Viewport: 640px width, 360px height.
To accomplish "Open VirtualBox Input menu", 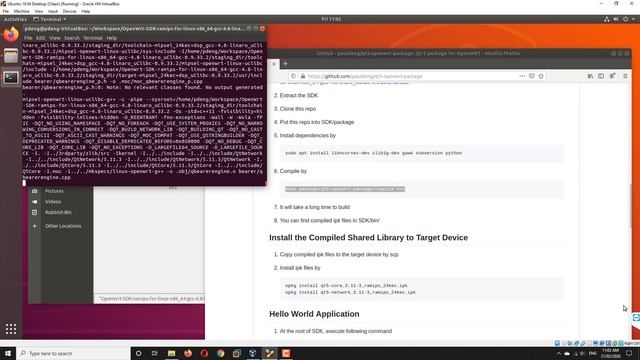I will 53,11.
